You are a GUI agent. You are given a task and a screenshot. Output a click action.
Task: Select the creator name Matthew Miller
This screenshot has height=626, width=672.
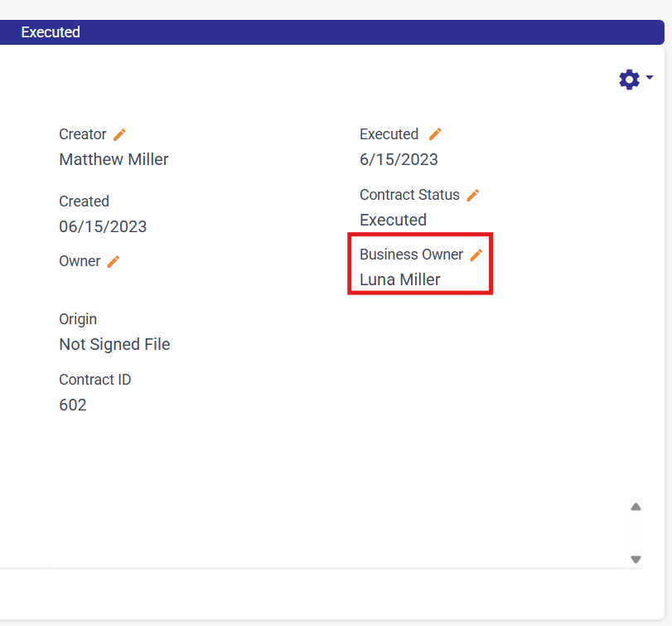114,159
